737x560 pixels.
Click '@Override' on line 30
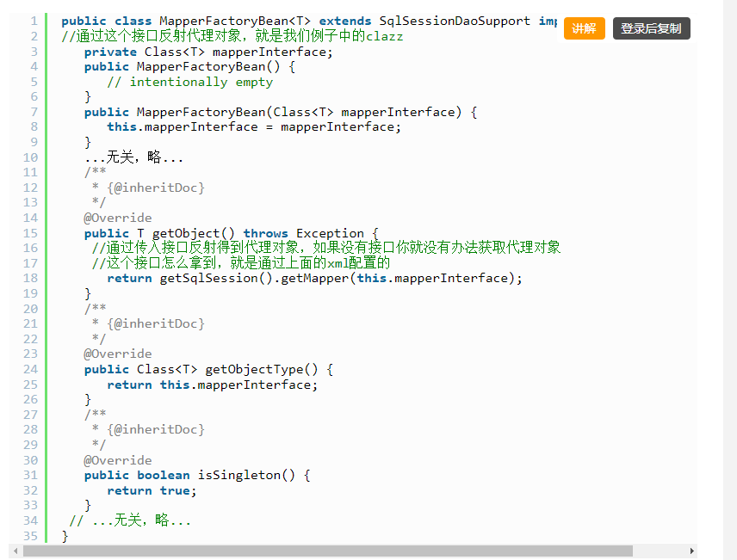point(118,460)
